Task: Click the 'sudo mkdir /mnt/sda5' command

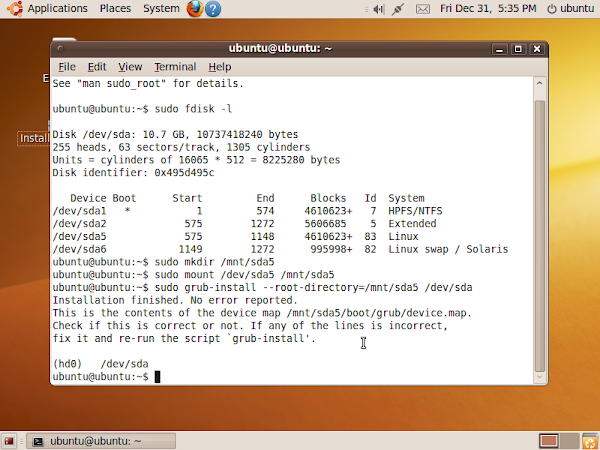Action: (214, 262)
